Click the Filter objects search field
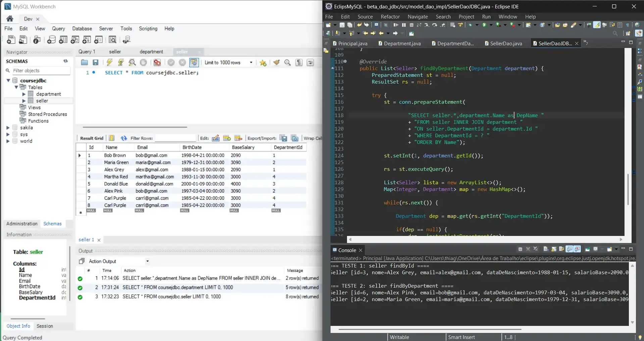Screen dimensions: 644x341 tap(41, 71)
